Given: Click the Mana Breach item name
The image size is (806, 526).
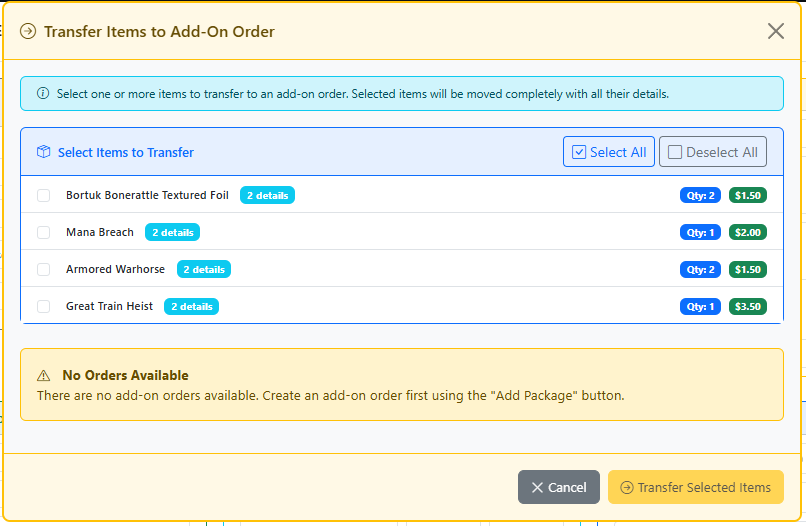Looking at the screenshot, I should coord(100,232).
